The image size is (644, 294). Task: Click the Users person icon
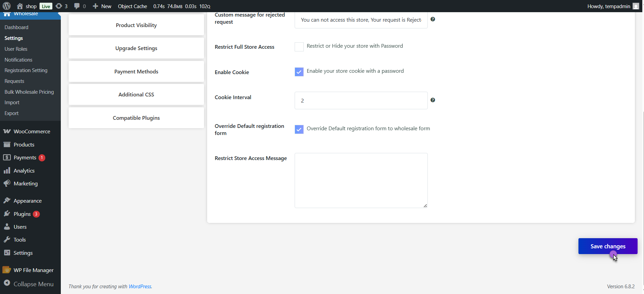(x=7, y=227)
